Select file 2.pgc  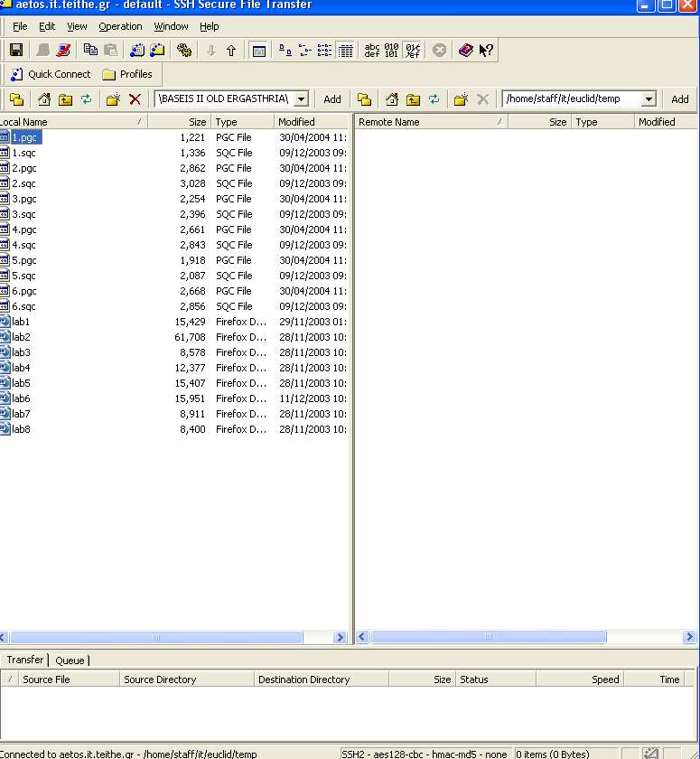click(24, 168)
